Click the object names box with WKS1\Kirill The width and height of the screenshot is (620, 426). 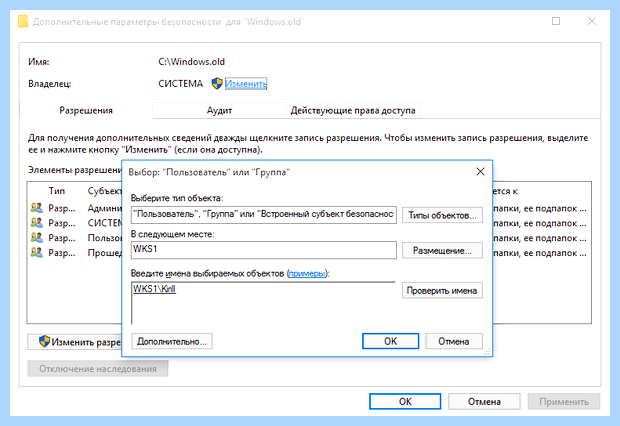[x=264, y=303]
